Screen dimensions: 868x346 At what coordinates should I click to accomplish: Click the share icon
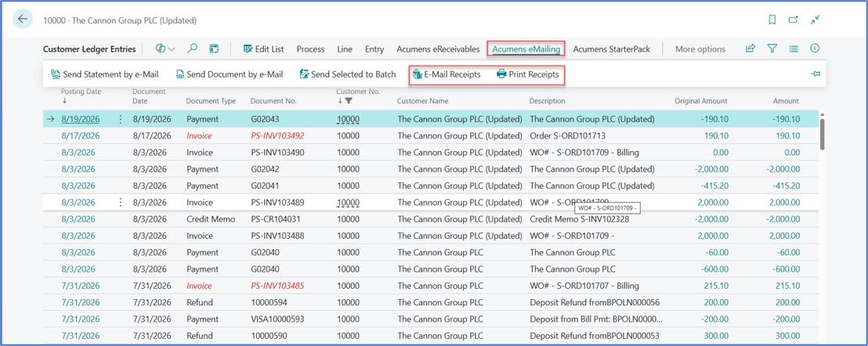pos(750,49)
